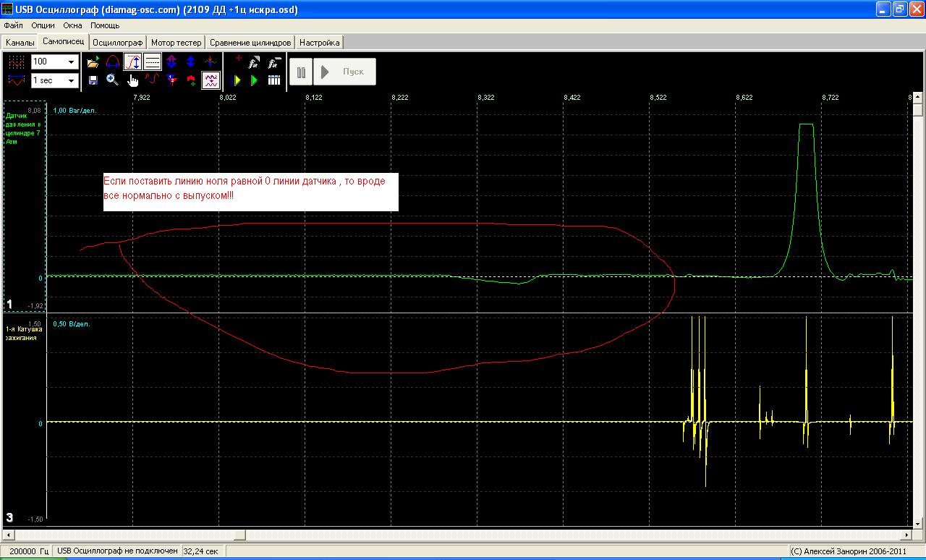Switch to the Сравнение цилиндров tab

click(x=250, y=43)
